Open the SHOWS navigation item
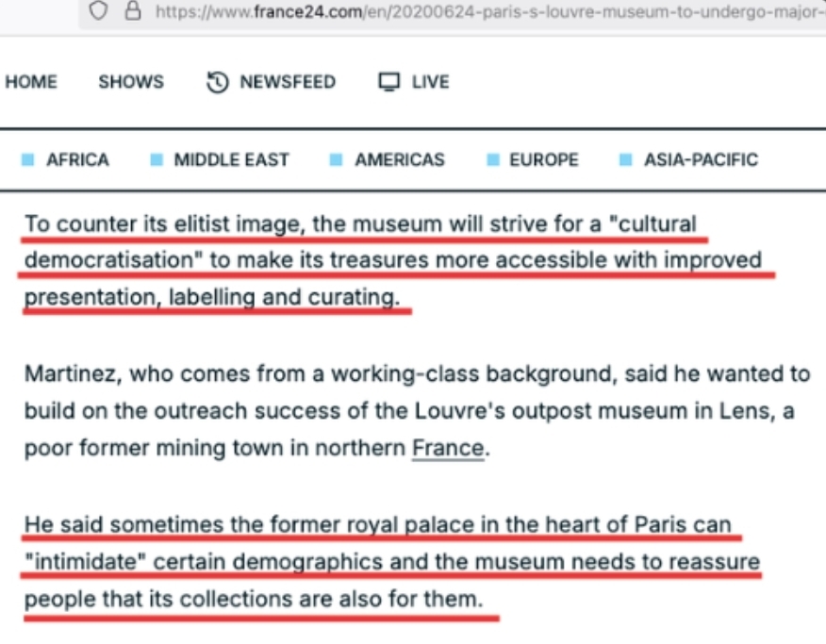 (131, 82)
